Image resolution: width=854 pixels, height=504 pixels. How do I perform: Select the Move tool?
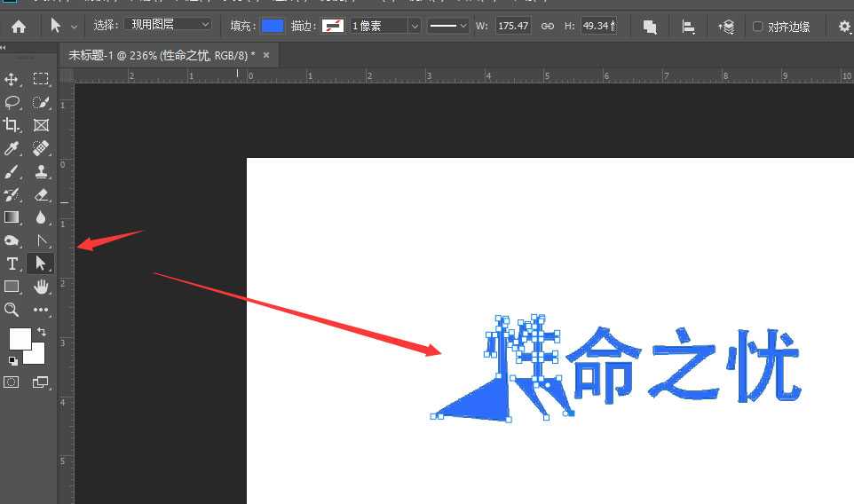click(12, 80)
